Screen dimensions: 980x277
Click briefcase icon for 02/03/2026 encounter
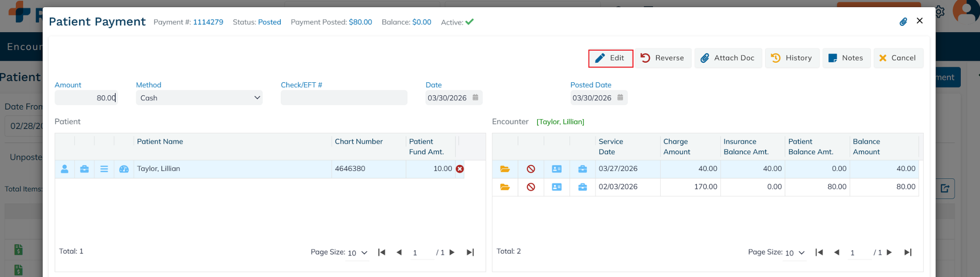[582, 187]
